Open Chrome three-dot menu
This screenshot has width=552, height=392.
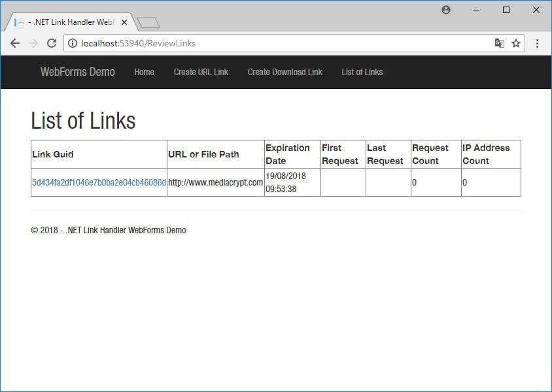click(x=537, y=43)
